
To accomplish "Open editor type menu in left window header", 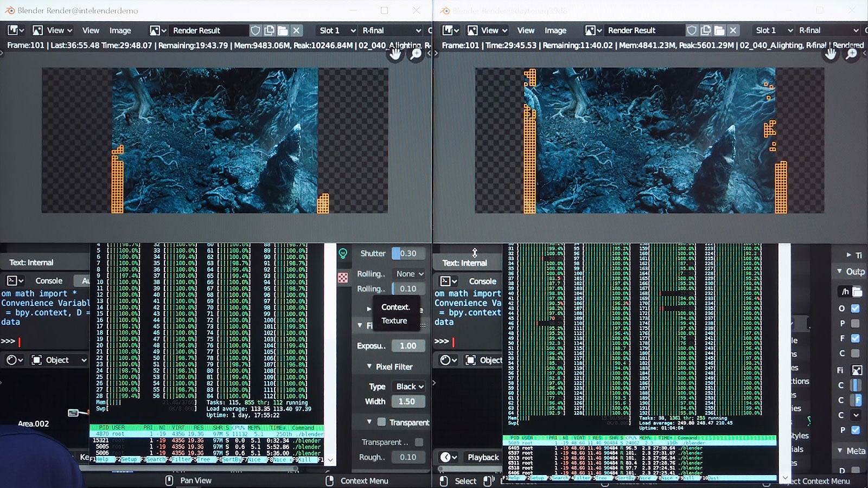I will (x=15, y=30).
